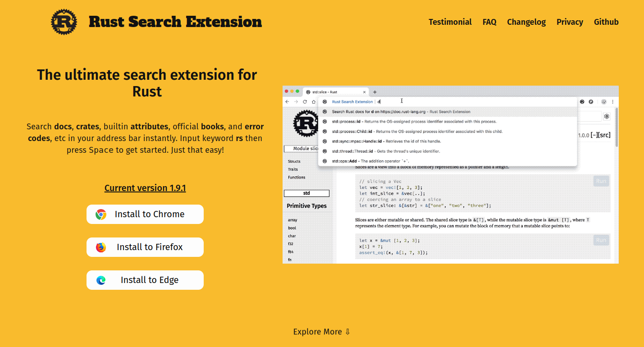Click char in the demo sidebar
Viewport: 644px width, 347px height.
pos(292,236)
